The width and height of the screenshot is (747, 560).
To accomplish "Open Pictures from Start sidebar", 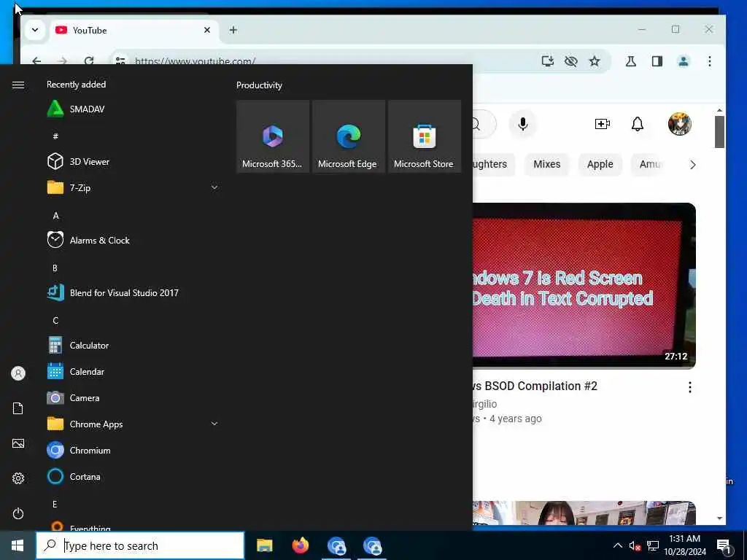I will (x=18, y=443).
